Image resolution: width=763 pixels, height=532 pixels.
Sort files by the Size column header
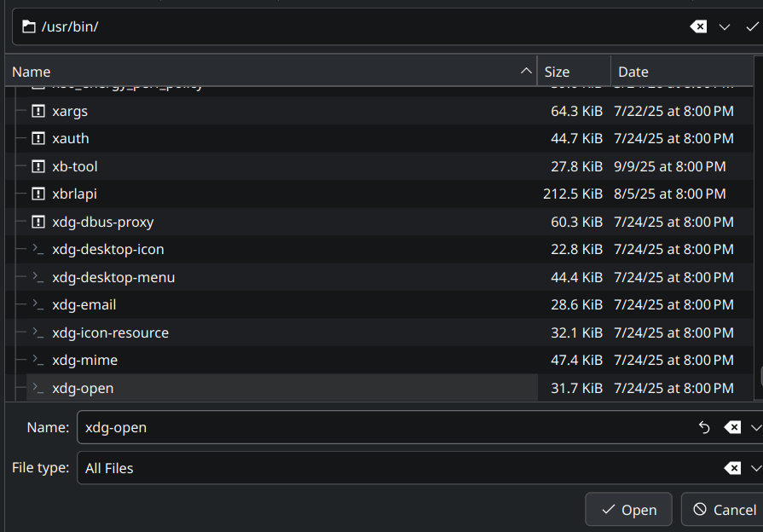573,72
